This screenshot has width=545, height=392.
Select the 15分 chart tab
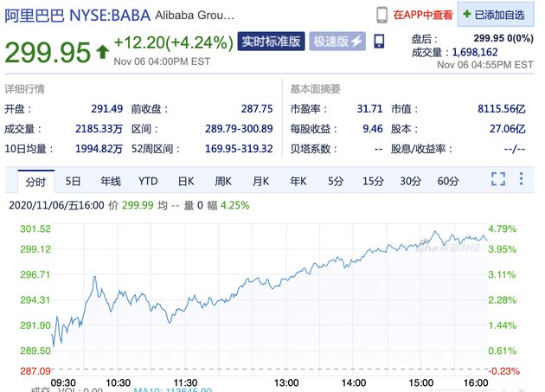tap(374, 181)
